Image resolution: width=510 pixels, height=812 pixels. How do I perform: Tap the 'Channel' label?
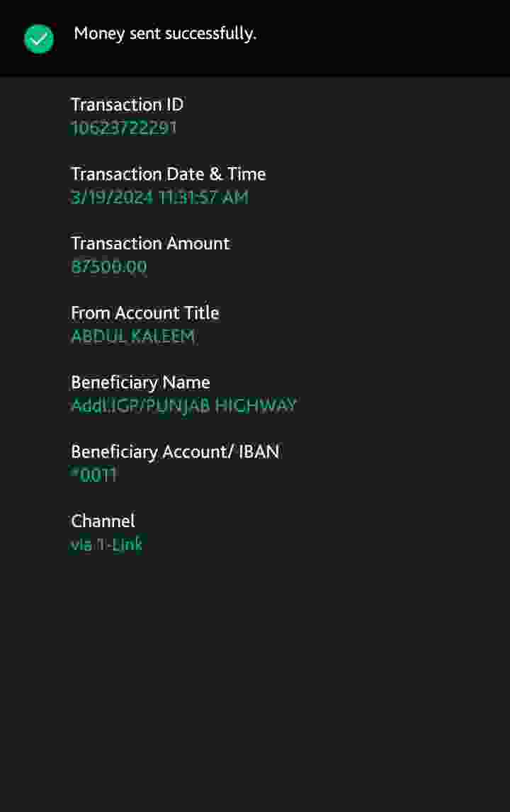[x=103, y=521]
